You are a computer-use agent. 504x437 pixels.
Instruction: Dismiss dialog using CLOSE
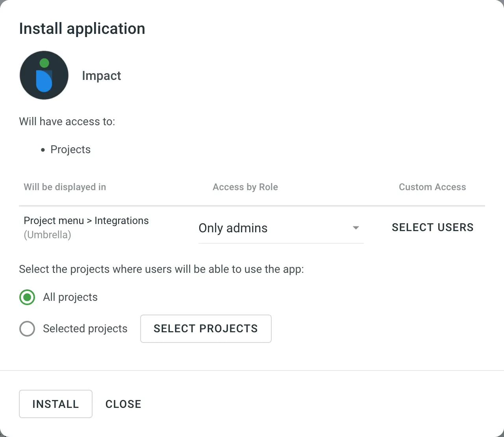[123, 404]
